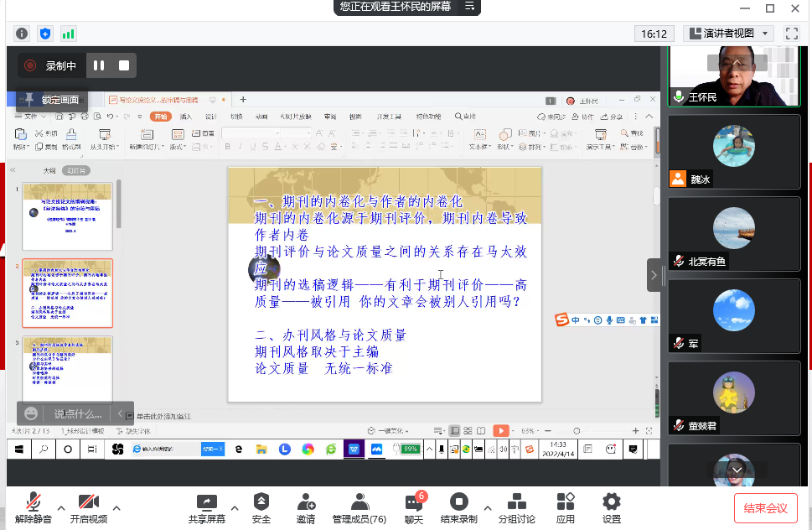This screenshot has height=530, width=812.
Task: Check the green network signal icon
Action: 68,34
